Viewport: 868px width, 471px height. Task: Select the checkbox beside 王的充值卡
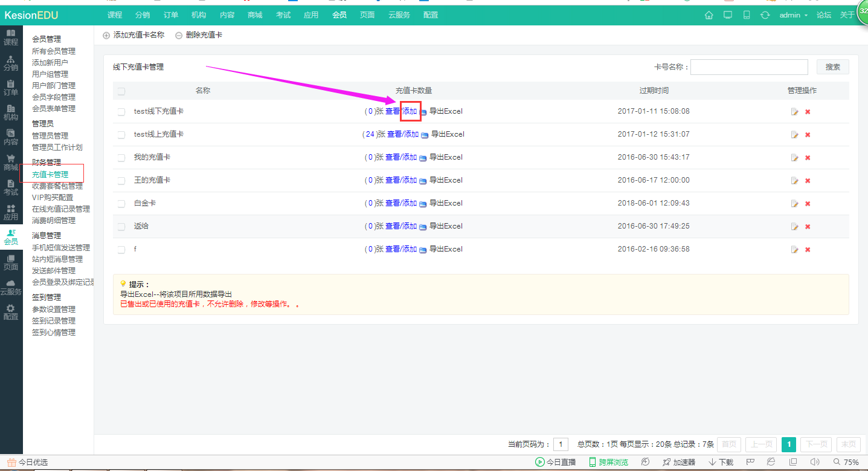point(121,181)
